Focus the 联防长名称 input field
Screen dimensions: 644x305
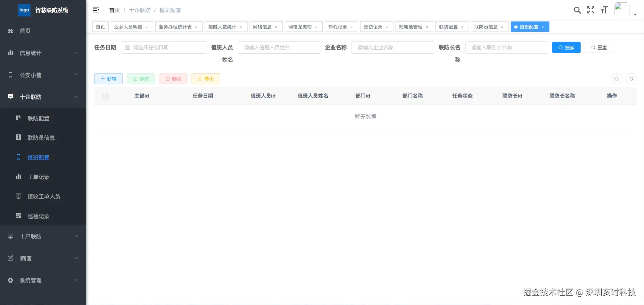pos(506,48)
